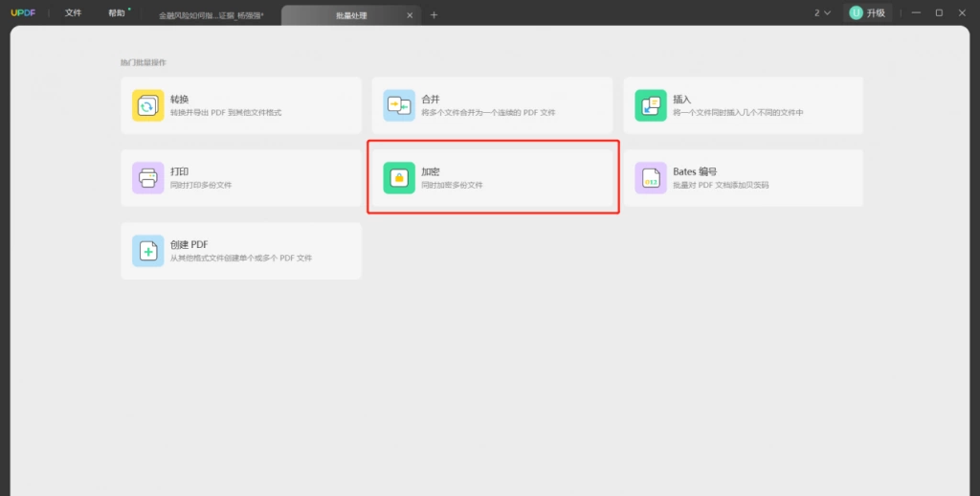Expand the open tabs count dropdown

(822, 13)
